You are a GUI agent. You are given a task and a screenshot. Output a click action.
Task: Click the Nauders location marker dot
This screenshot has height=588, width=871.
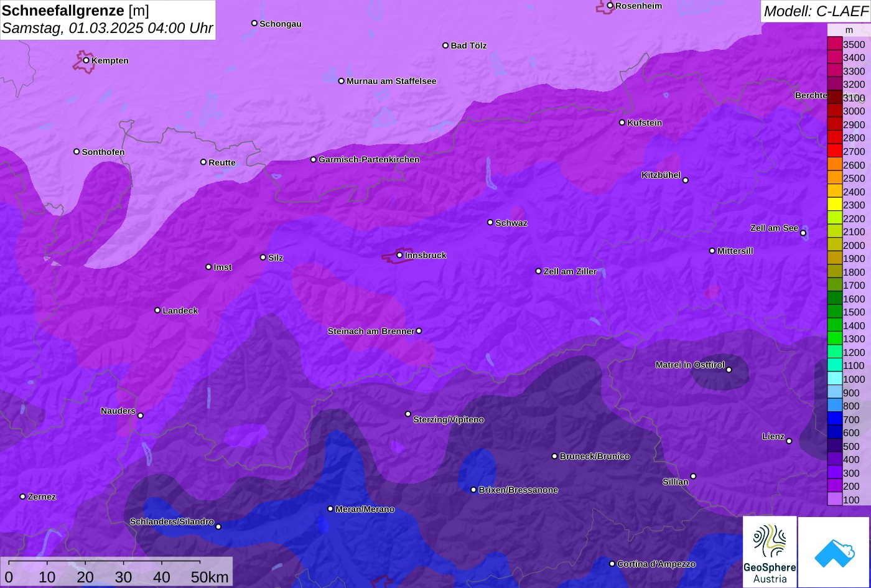[x=141, y=416]
